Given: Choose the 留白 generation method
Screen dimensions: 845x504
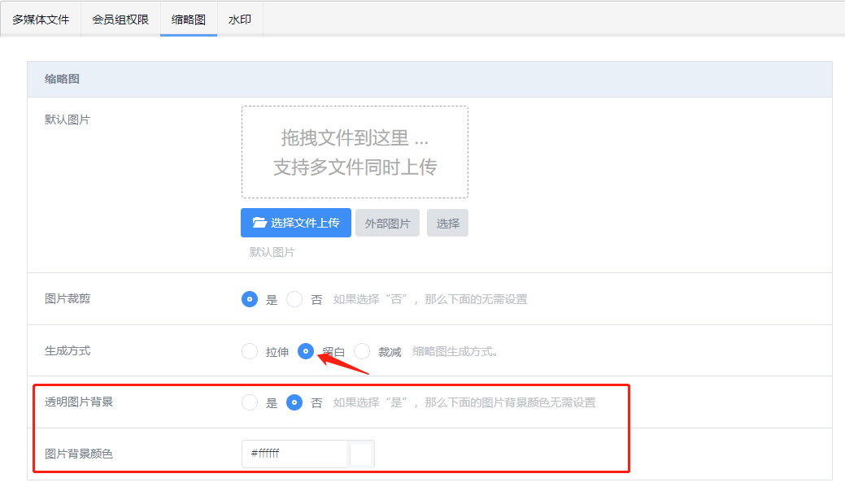Looking at the screenshot, I should 306,351.
